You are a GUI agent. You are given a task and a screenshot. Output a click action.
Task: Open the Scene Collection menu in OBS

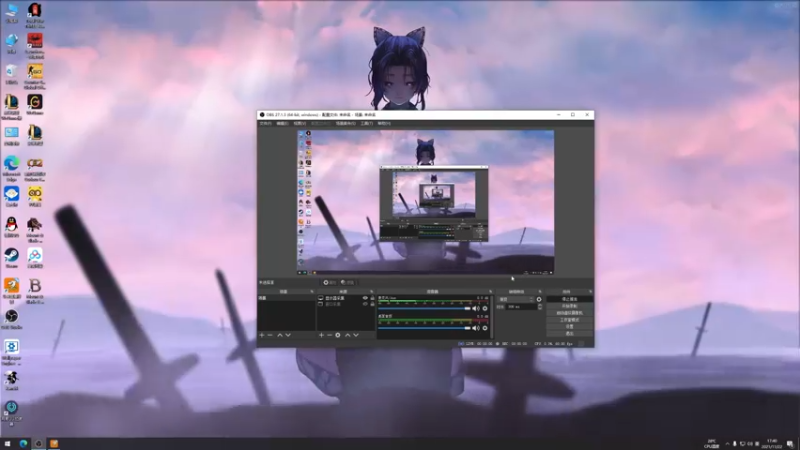tap(345, 123)
